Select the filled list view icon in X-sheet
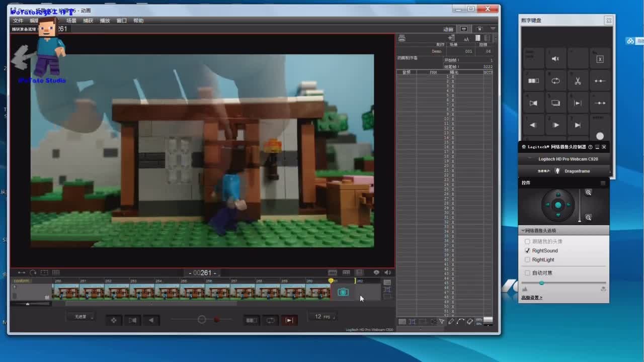 click(477, 38)
